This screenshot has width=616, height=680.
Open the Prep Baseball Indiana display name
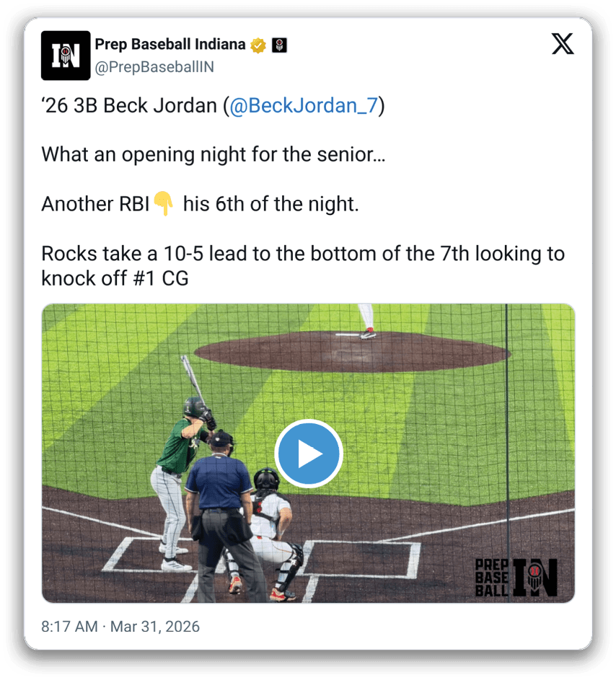click(x=170, y=44)
